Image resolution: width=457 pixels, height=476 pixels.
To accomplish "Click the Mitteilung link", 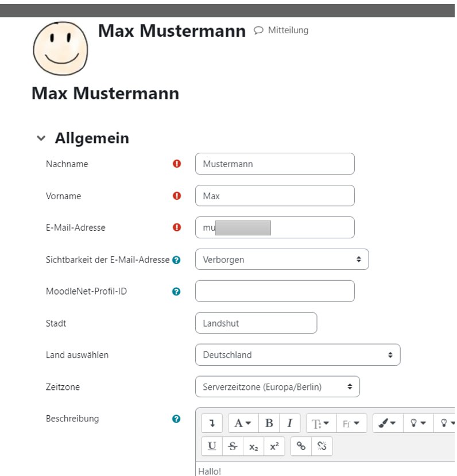I will pos(281,30).
